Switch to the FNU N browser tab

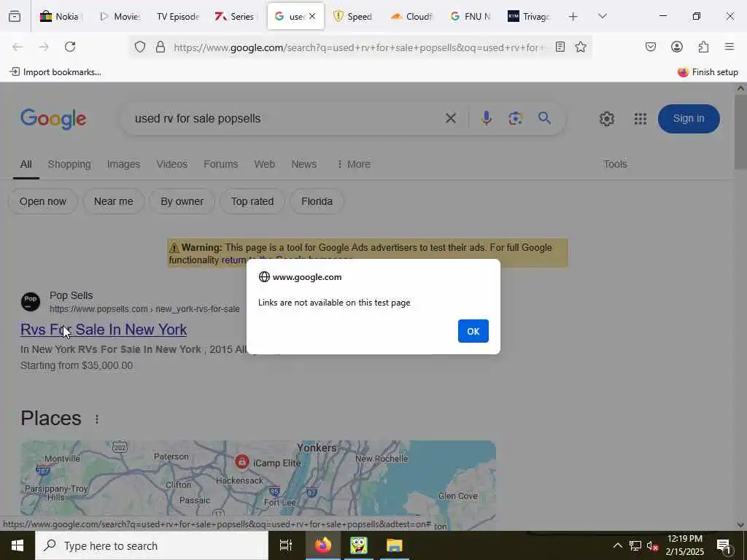click(x=471, y=17)
